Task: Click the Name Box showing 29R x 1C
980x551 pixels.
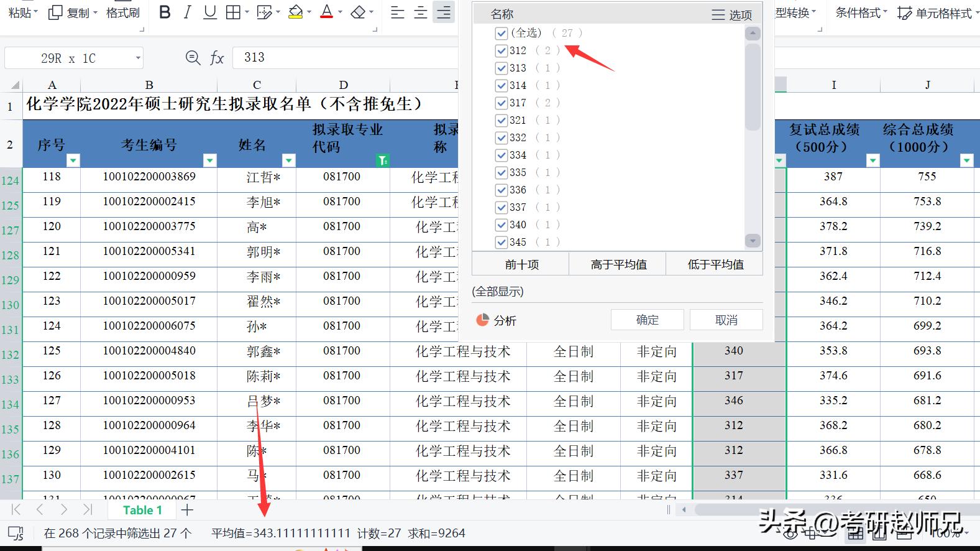Action: coord(68,58)
